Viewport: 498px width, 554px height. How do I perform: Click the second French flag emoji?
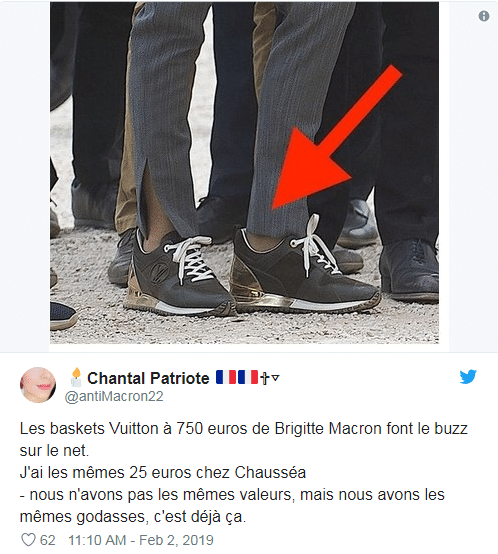click(248, 377)
